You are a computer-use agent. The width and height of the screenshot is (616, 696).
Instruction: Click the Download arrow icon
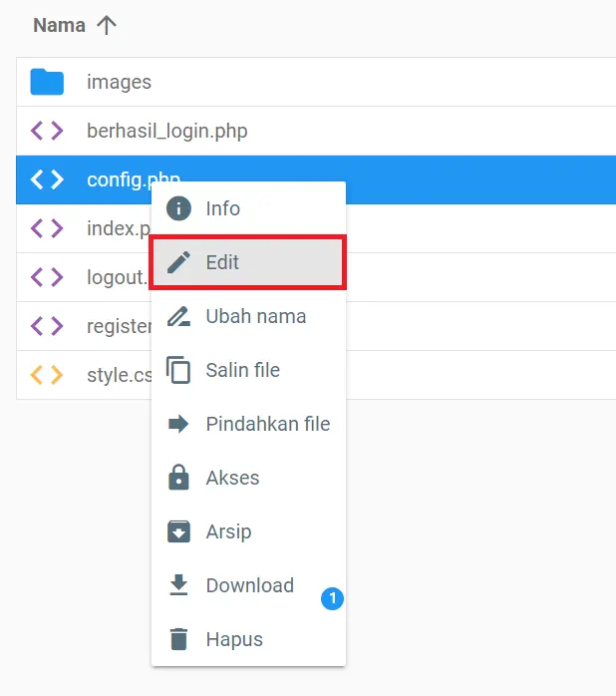click(178, 585)
